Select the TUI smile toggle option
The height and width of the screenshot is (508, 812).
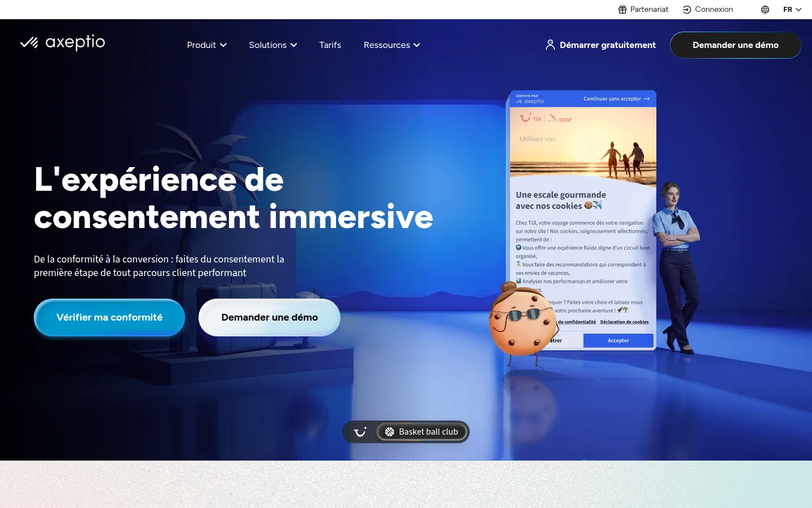[x=360, y=432]
